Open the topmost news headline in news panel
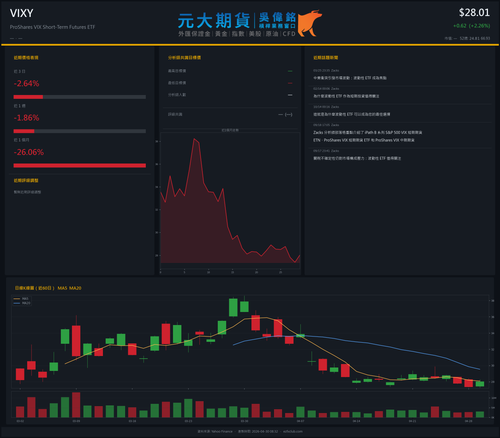Screen dimensions: 500x438 coord(350,78)
